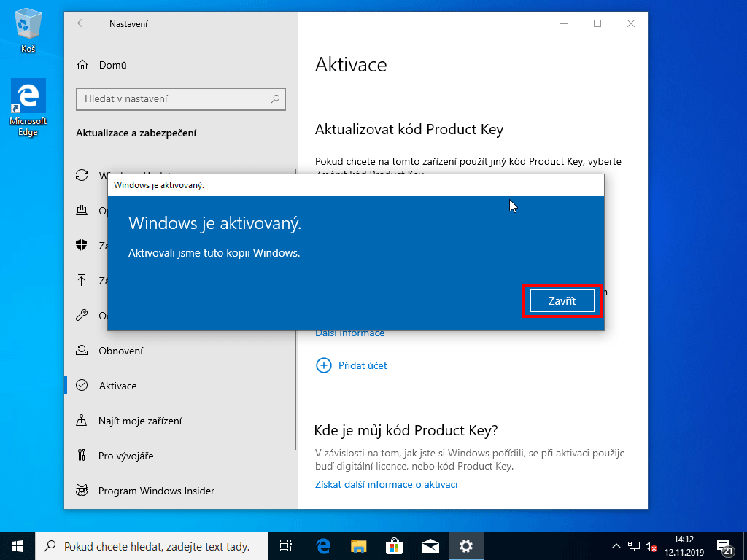Click the Aktualizovat kód Product Key heading
This screenshot has width=747, height=560.
(x=409, y=130)
